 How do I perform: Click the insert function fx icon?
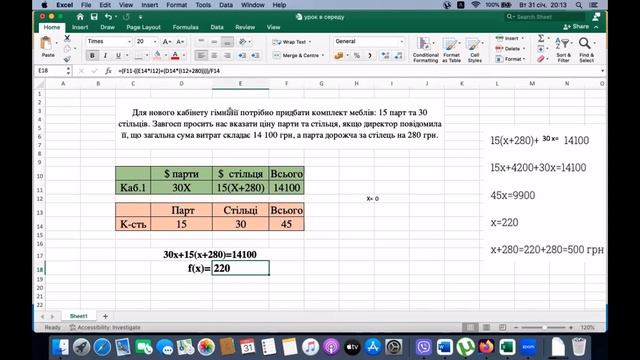pyautogui.click(x=108, y=71)
